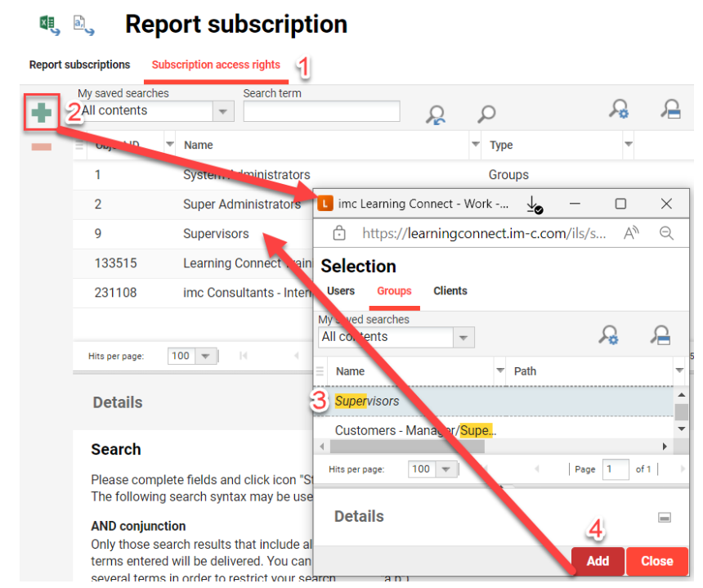Click the Search term input field

(321, 110)
